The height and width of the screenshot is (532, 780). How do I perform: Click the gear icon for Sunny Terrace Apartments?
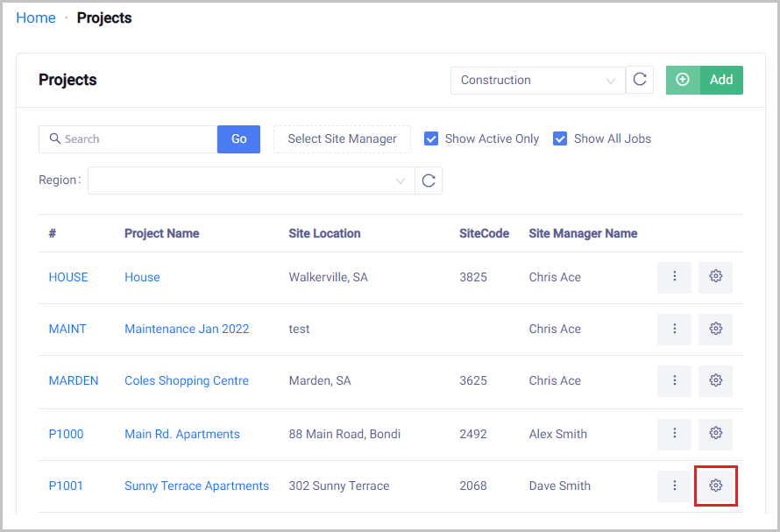point(715,486)
